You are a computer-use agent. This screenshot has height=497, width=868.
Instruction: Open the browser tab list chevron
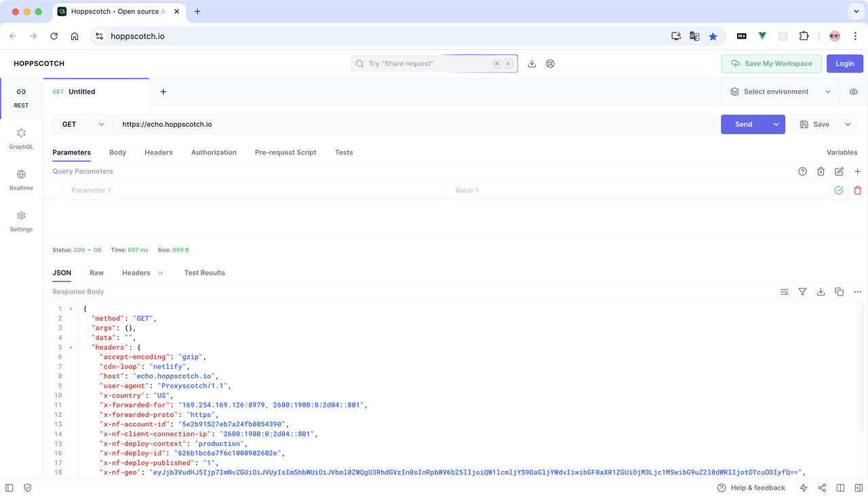click(856, 12)
